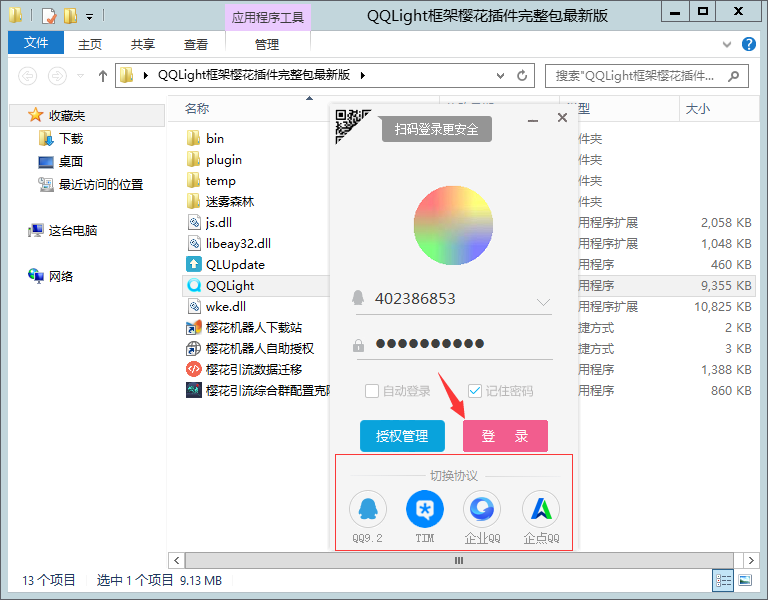Click the 樱花机器人自助授权 shortcut icon

pos(194,349)
